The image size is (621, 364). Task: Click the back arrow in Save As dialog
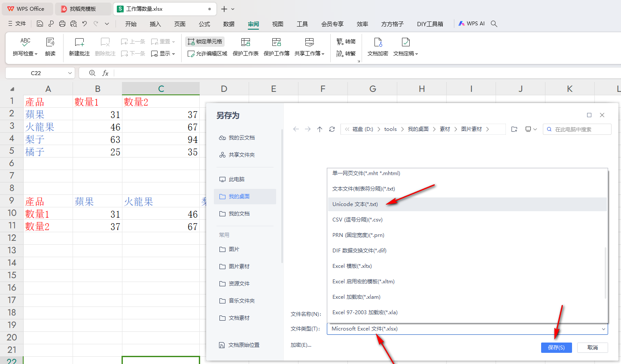[296, 129]
